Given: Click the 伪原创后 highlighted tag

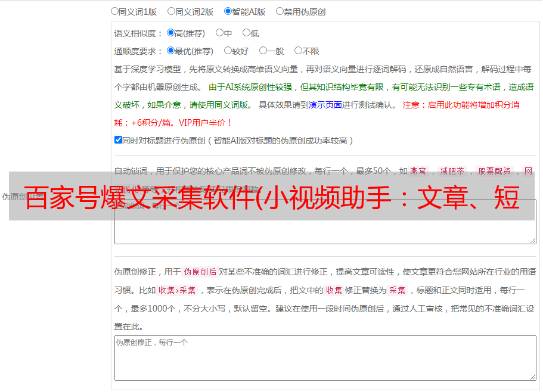Looking at the screenshot, I should click(200, 272).
